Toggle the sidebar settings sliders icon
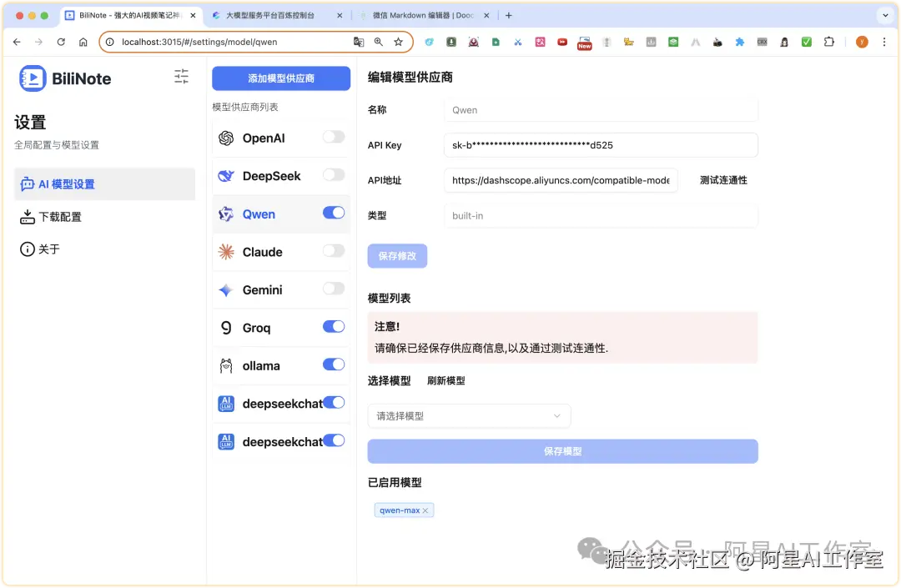The height and width of the screenshot is (588, 901). [x=181, y=77]
